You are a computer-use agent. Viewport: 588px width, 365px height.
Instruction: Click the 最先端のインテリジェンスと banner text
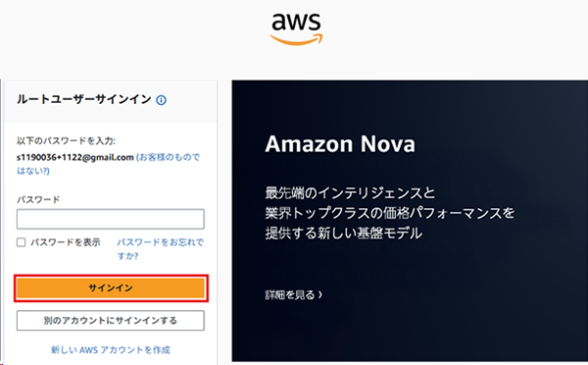click(x=350, y=193)
